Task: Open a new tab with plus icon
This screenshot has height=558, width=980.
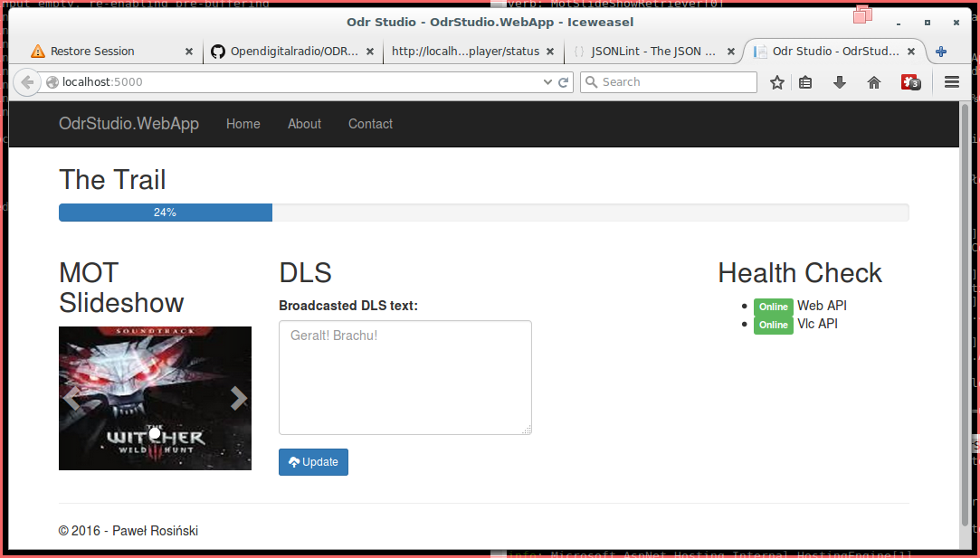Action: click(941, 52)
